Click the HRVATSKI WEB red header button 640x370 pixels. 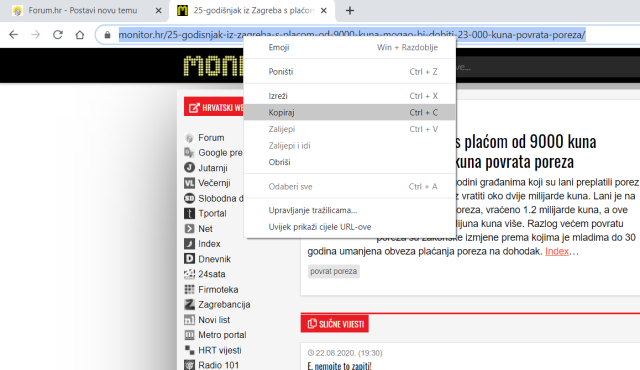[213, 107]
